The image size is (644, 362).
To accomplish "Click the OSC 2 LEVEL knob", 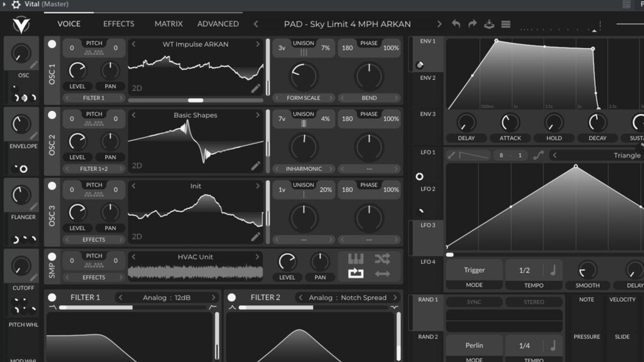I will tap(77, 142).
